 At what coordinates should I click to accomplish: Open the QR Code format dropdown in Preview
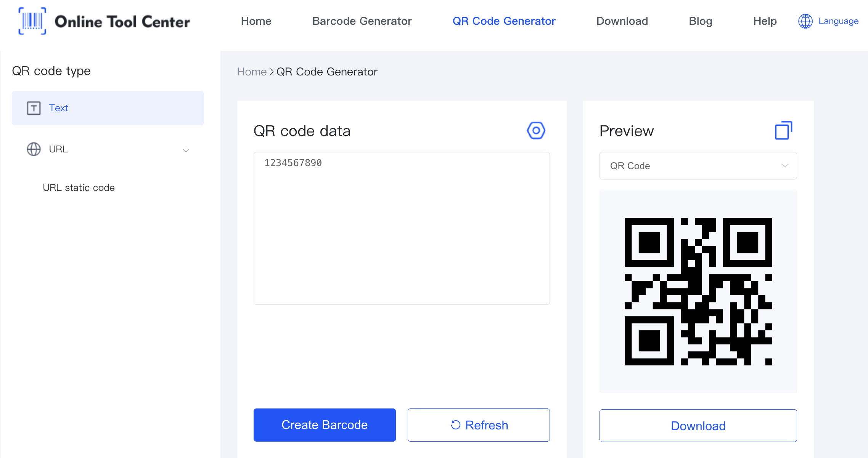[698, 166]
